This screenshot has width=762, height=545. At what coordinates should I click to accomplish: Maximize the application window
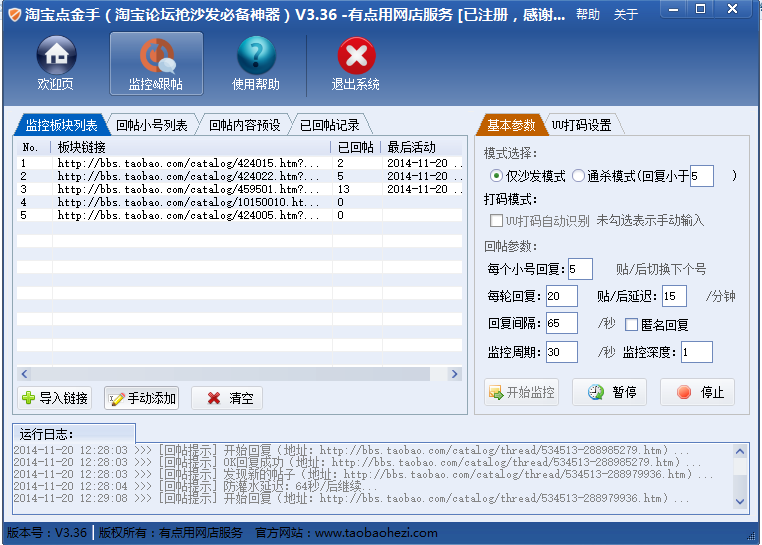point(700,9)
